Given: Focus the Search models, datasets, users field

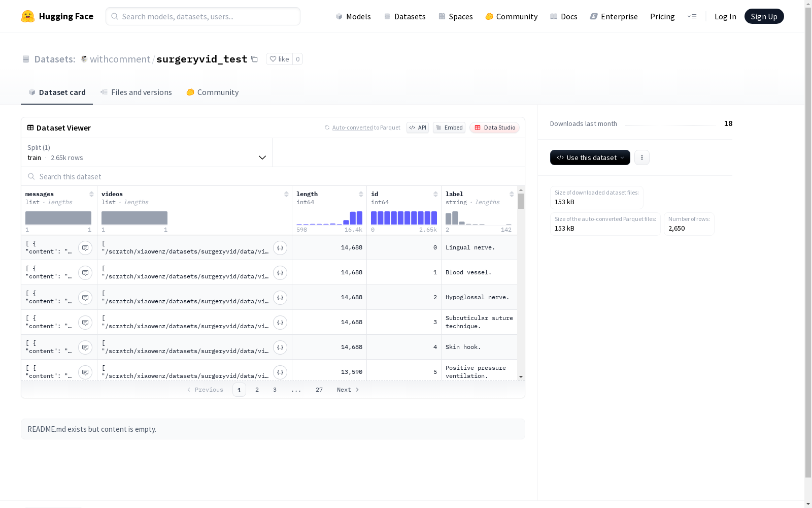Looking at the screenshot, I should pos(203,16).
